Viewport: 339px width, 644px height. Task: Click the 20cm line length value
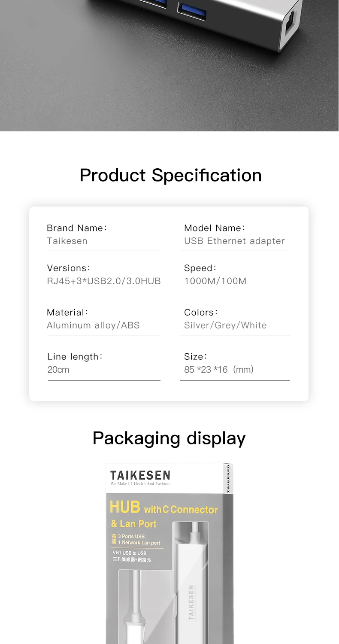coord(58,370)
